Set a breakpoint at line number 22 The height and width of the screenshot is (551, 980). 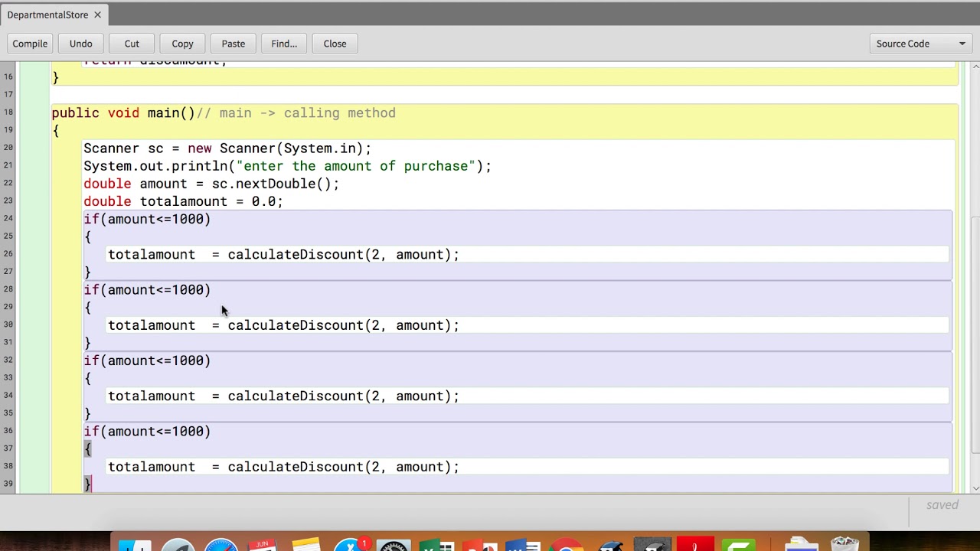(8, 183)
